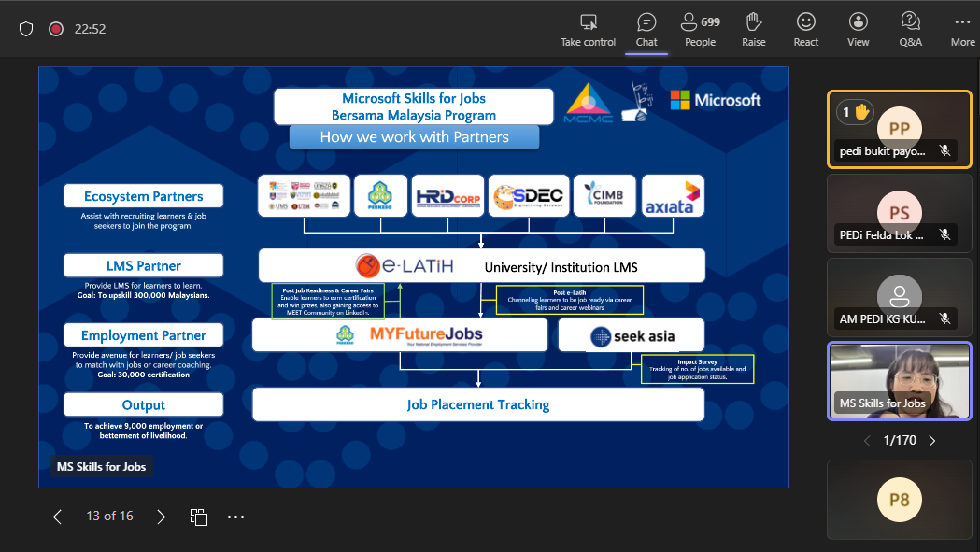Open the More actions menu
The height and width of the screenshot is (552, 980).
(x=962, y=29)
